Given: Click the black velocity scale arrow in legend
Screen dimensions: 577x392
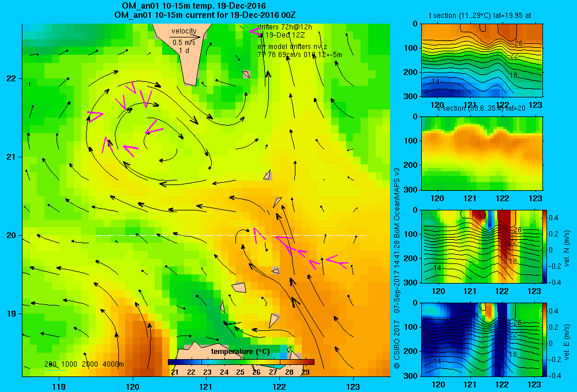Looking at the screenshot, I should coord(185,37).
